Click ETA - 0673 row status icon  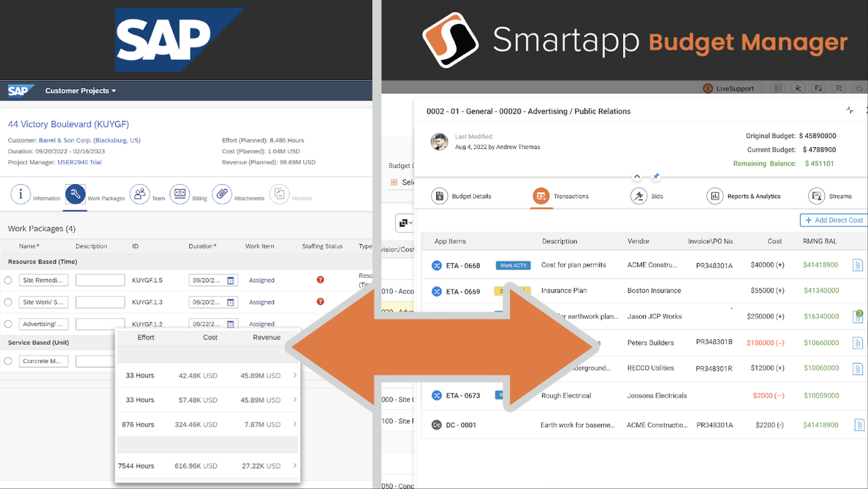437,395
